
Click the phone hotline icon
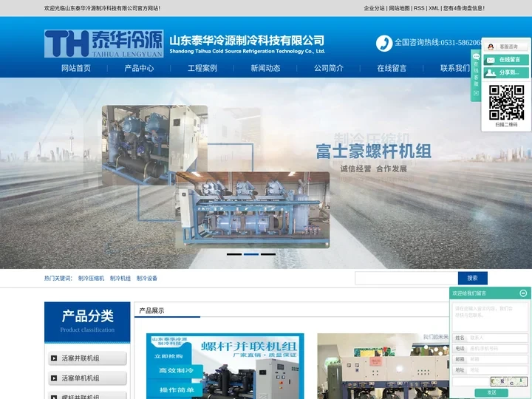[x=383, y=43]
